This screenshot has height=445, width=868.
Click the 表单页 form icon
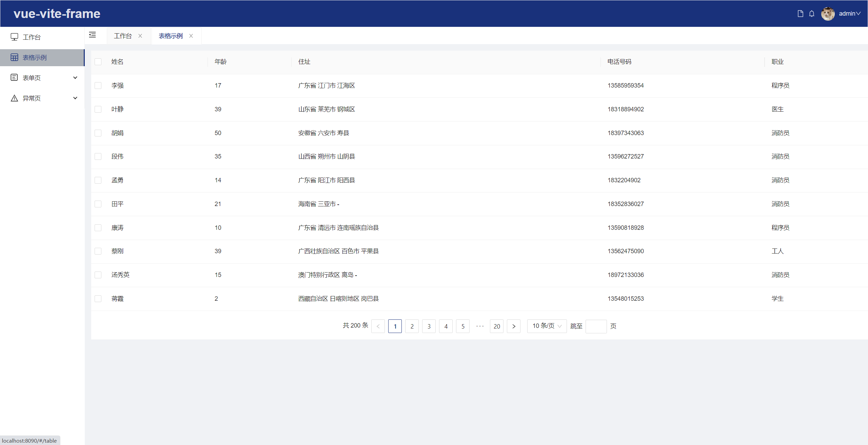[14, 78]
